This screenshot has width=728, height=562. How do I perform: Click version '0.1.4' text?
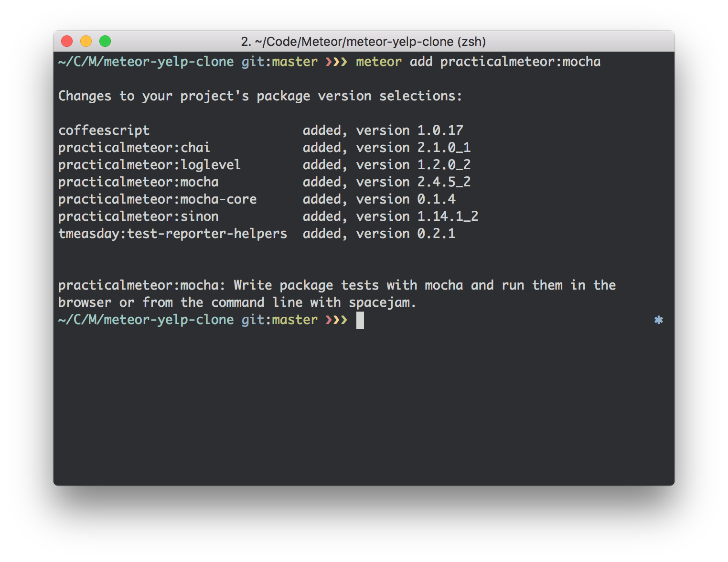pos(437,199)
